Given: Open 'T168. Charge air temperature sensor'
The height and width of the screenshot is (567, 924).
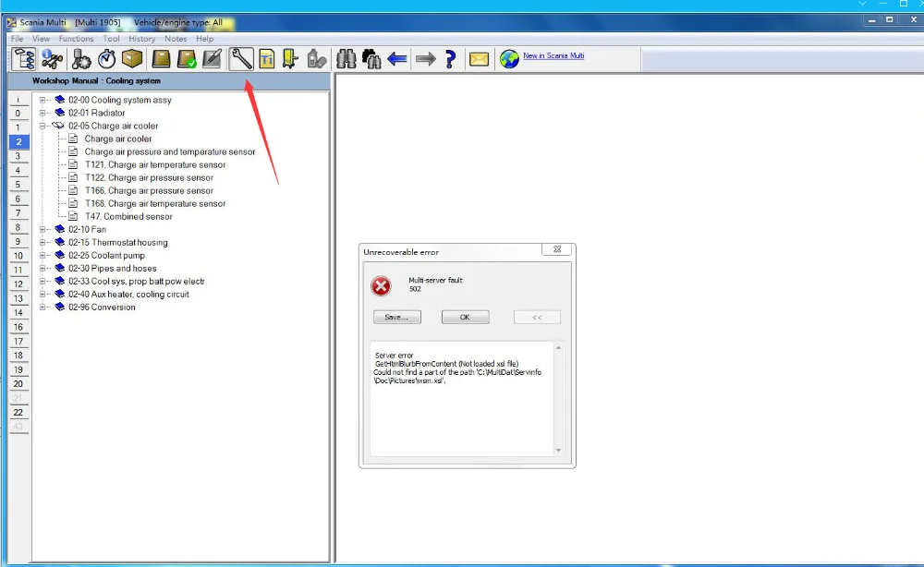Looking at the screenshot, I should tap(155, 204).
